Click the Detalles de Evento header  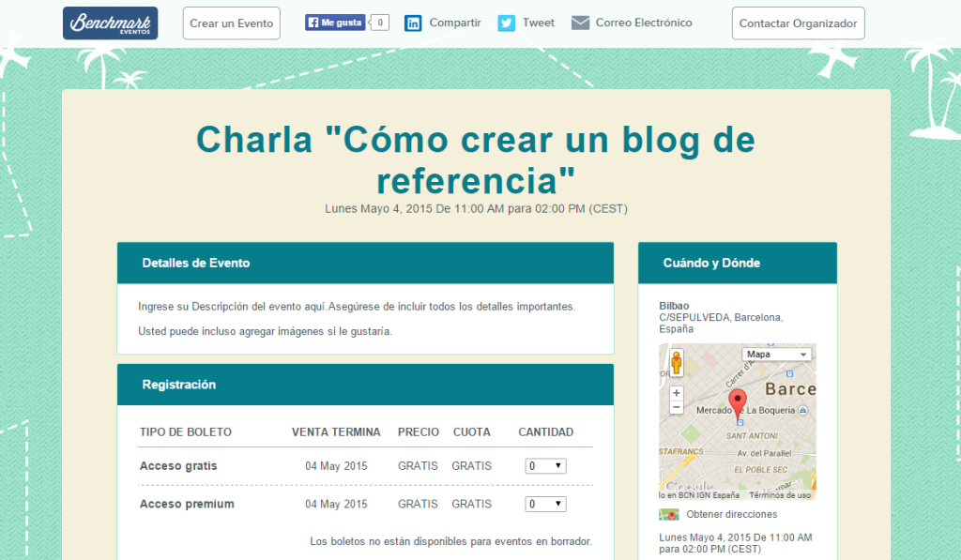pyautogui.click(x=365, y=263)
